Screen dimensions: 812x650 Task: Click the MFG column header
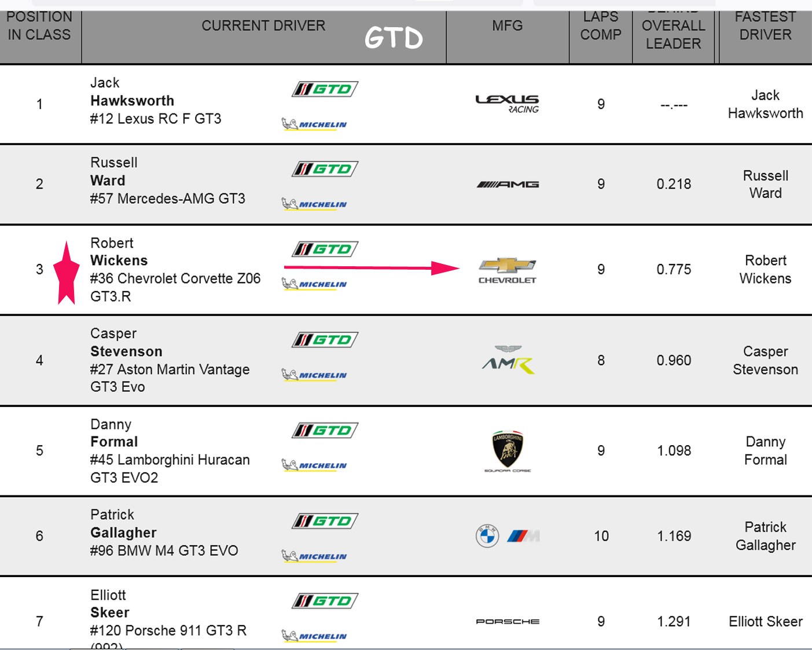(x=508, y=26)
